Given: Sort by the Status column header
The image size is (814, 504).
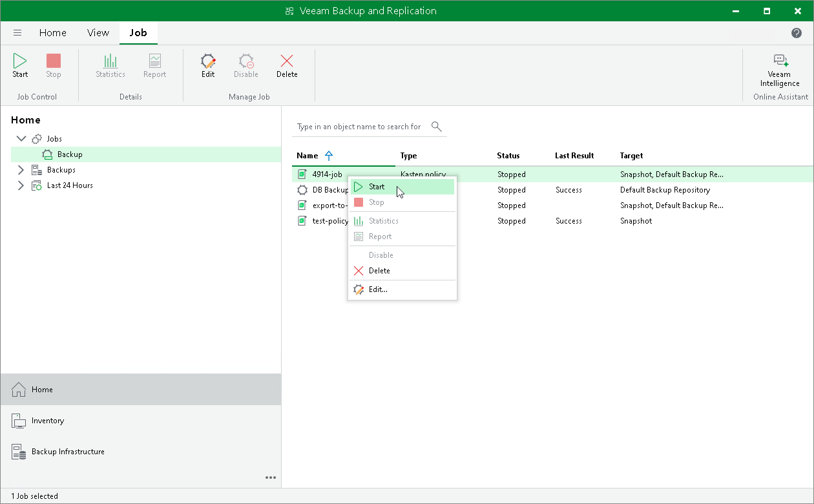Looking at the screenshot, I should click(508, 156).
